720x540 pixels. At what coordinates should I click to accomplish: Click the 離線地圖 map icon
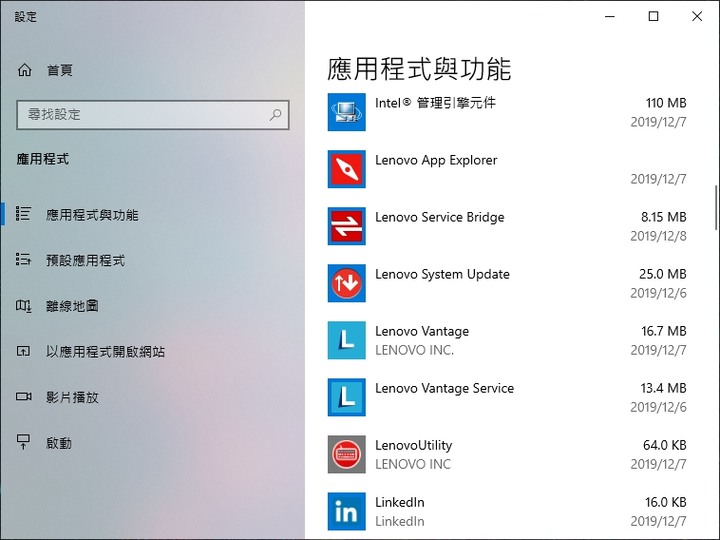coord(23,305)
